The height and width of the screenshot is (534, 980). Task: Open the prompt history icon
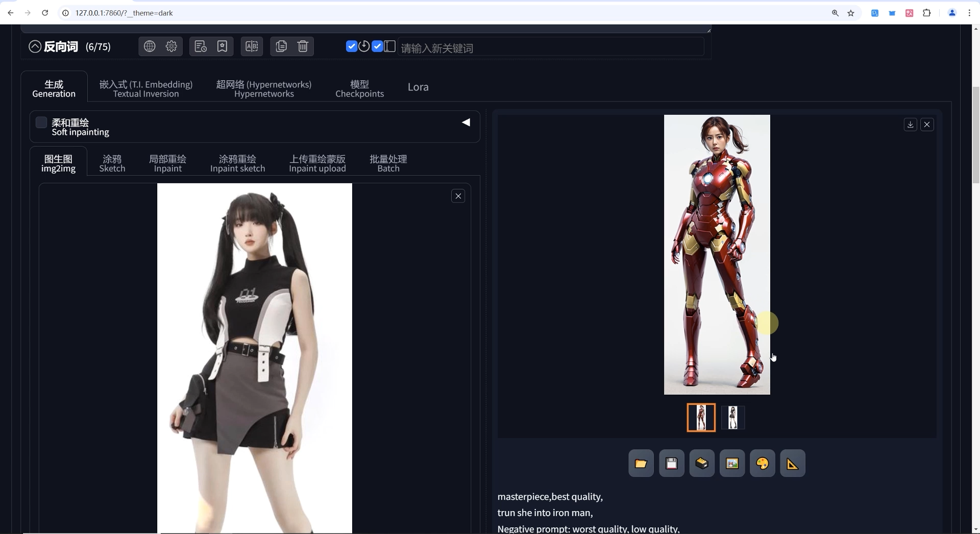tap(201, 46)
